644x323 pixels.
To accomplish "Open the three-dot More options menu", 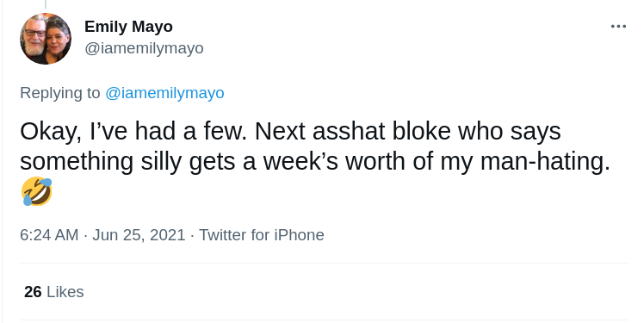I will click(x=618, y=27).
